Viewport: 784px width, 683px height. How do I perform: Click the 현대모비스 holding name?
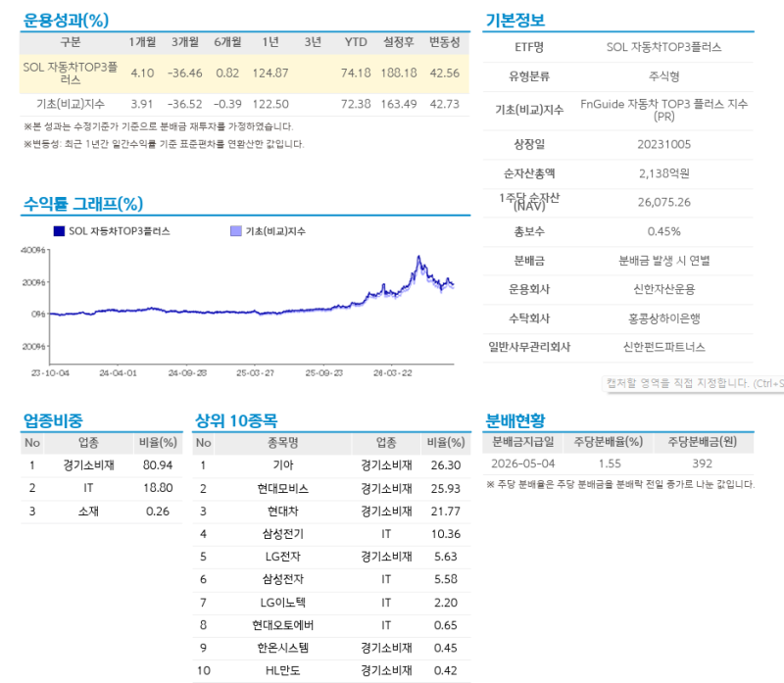pyautogui.click(x=283, y=489)
